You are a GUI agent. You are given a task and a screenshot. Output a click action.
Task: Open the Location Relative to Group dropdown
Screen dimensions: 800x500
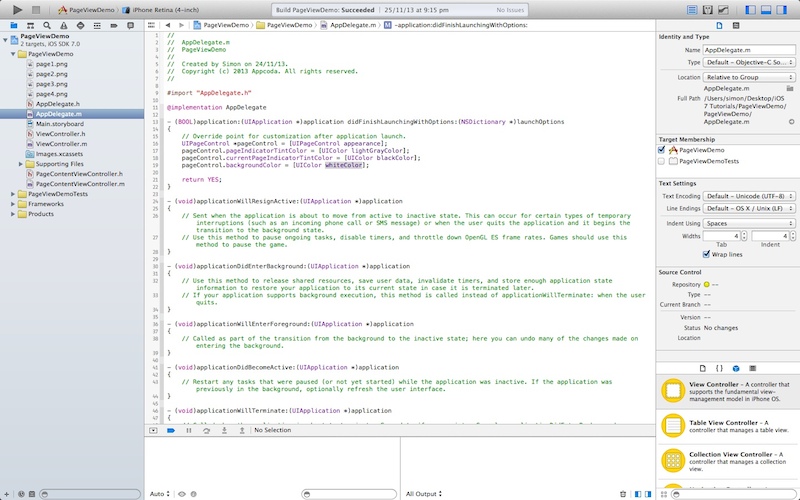click(x=749, y=76)
